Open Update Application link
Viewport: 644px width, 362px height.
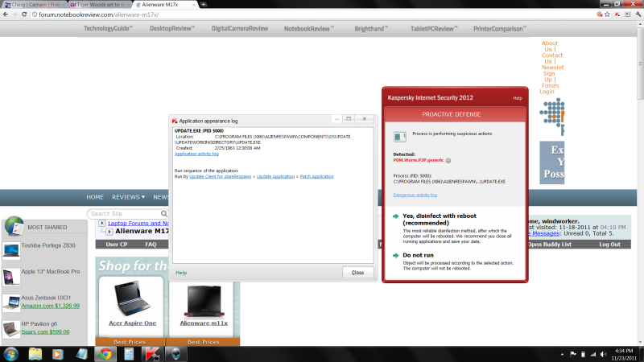point(275,176)
